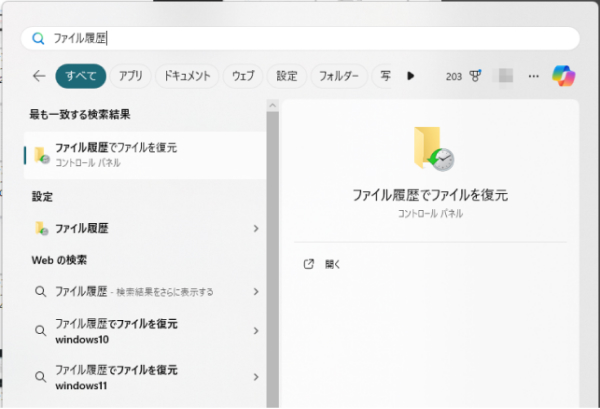Switch to the アプリ filter tab
Screen dimensions: 600x409
pos(130,76)
